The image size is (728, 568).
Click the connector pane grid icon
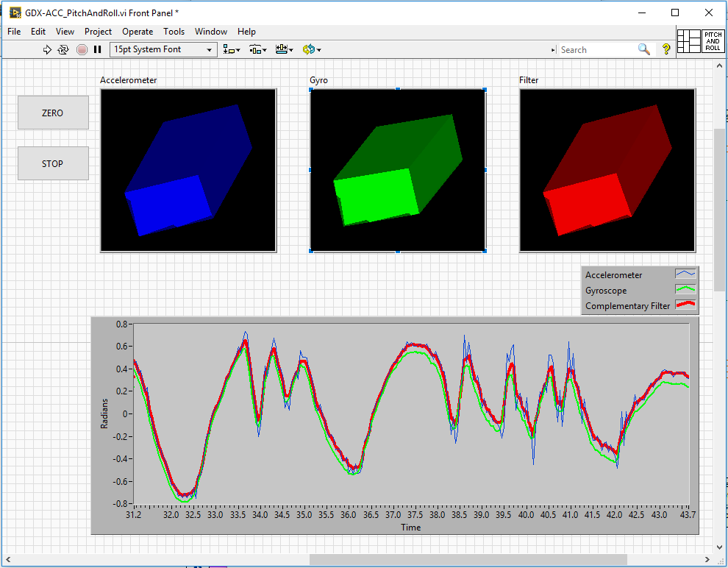pyautogui.click(x=689, y=41)
